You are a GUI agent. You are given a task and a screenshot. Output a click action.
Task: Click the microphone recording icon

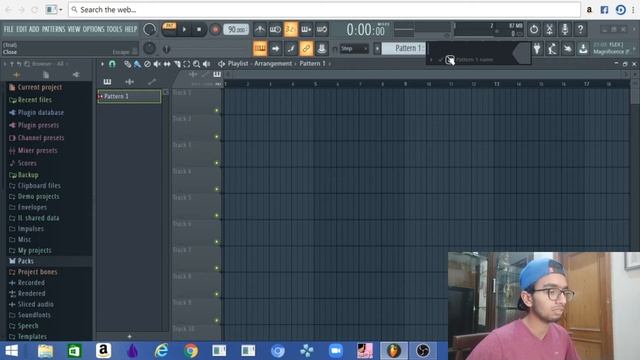pyautogui.click(x=565, y=29)
